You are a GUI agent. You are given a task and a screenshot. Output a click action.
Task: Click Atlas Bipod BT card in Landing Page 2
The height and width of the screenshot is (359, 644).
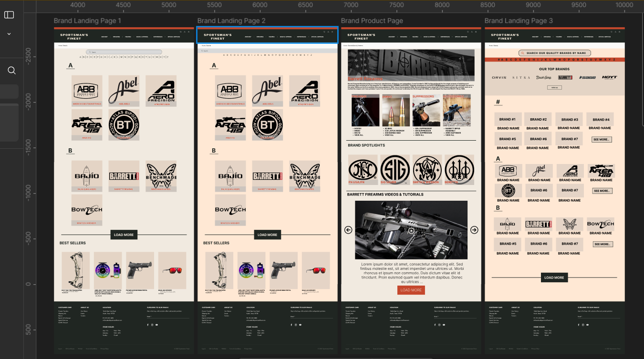point(268,124)
